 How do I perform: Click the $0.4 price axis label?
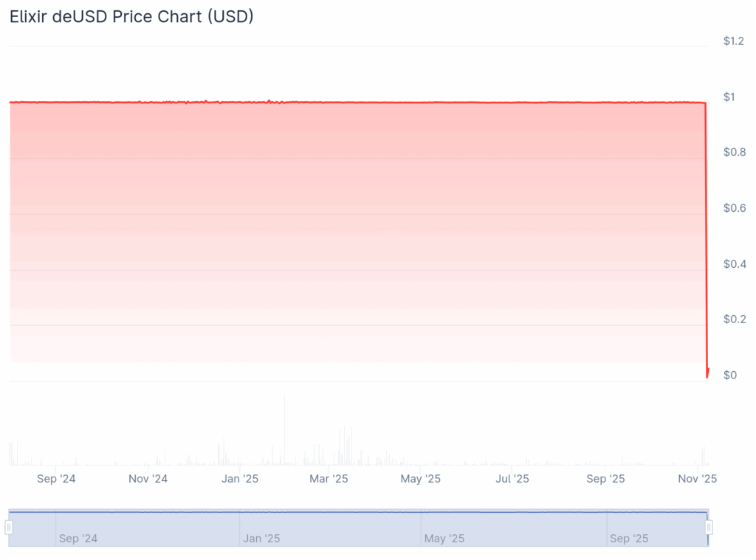[x=733, y=264]
